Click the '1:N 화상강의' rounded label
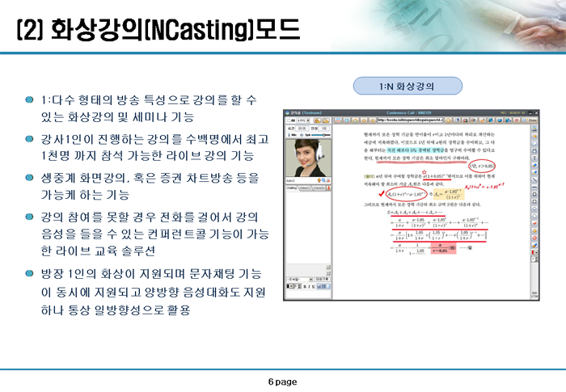This screenshot has width=566, height=392. [x=408, y=86]
